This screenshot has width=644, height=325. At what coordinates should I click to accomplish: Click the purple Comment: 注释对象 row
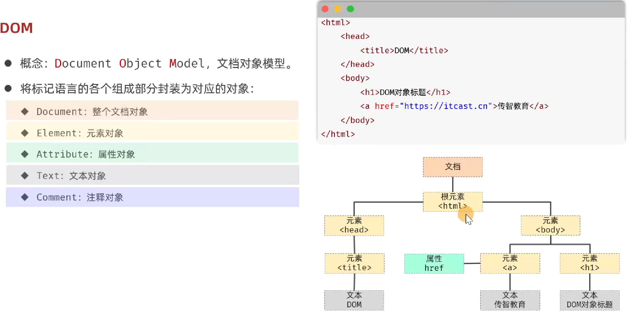click(152, 197)
